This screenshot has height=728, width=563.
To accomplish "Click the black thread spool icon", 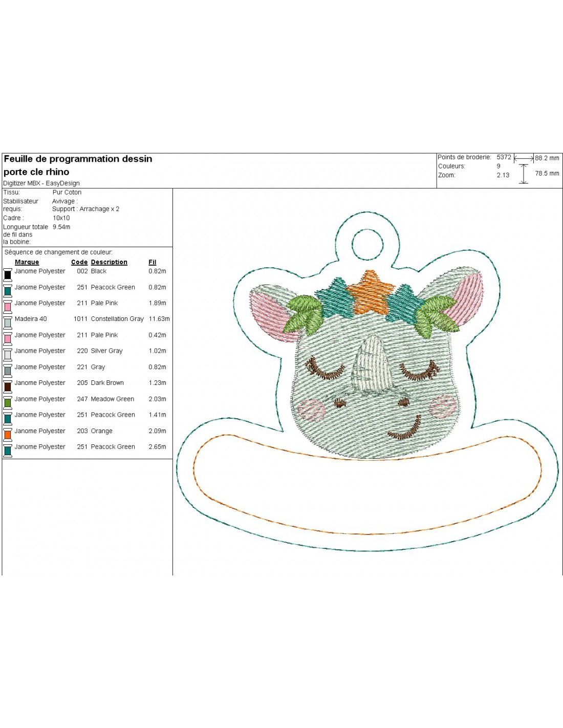I will click(x=8, y=274).
